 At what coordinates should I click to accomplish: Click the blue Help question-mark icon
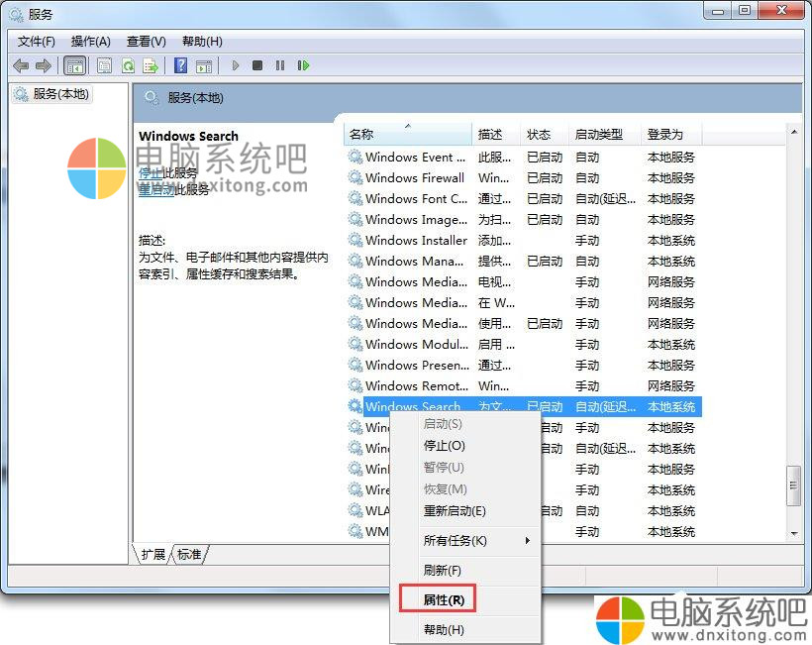[x=181, y=65]
